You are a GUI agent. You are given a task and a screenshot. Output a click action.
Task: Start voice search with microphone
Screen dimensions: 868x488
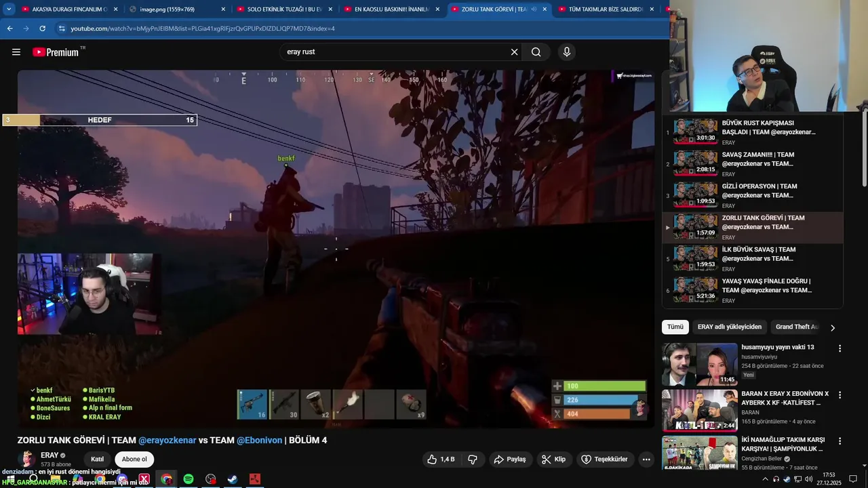coord(567,52)
